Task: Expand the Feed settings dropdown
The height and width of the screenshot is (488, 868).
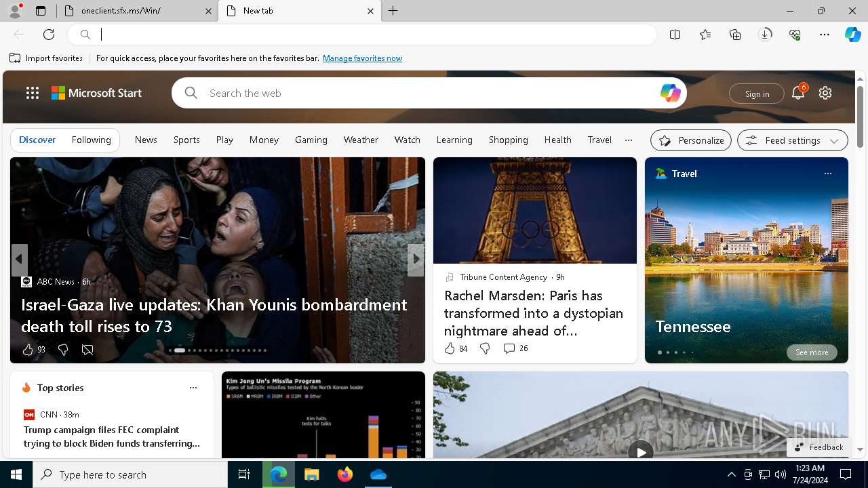Action: (793, 140)
